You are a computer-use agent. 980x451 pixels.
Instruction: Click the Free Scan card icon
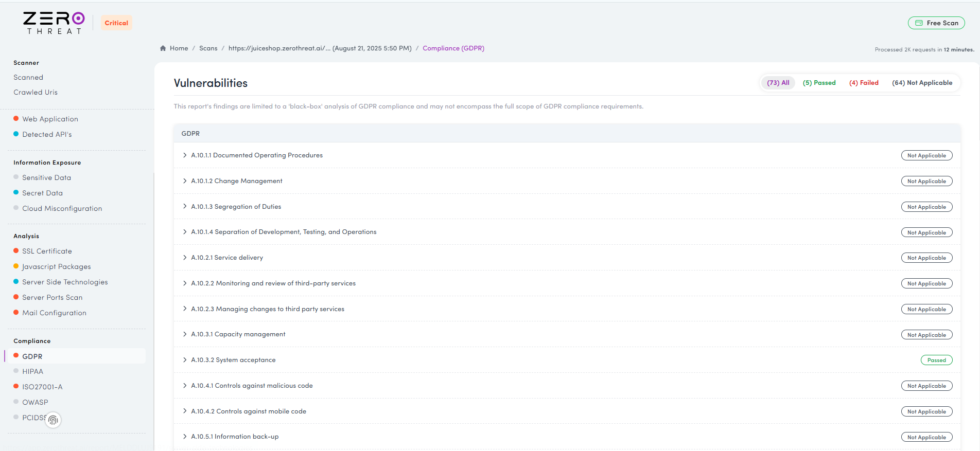click(x=919, y=23)
